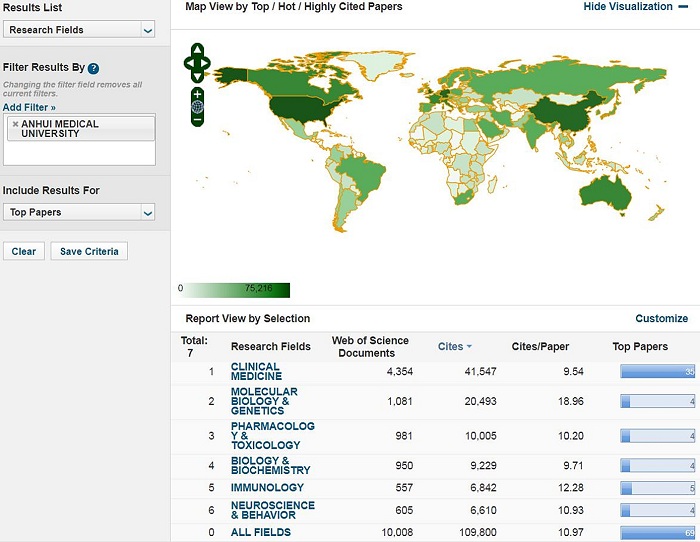Pan the map right

(x=207, y=63)
